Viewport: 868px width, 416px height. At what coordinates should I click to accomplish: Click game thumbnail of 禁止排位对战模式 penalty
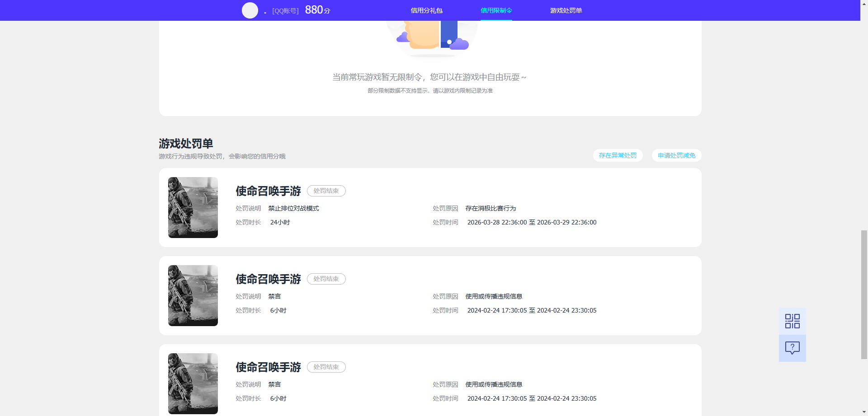point(193,207)
